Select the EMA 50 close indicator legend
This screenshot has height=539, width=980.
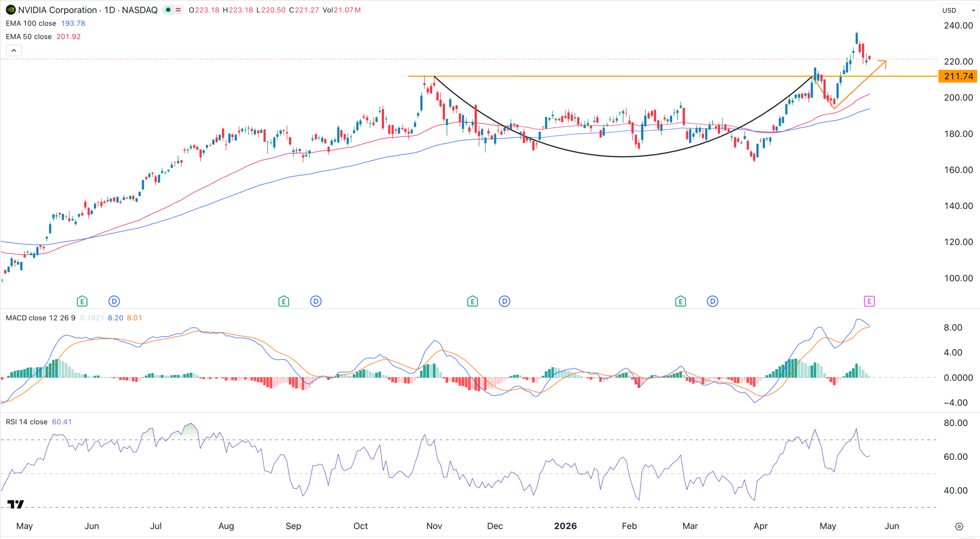pos(29,37)
